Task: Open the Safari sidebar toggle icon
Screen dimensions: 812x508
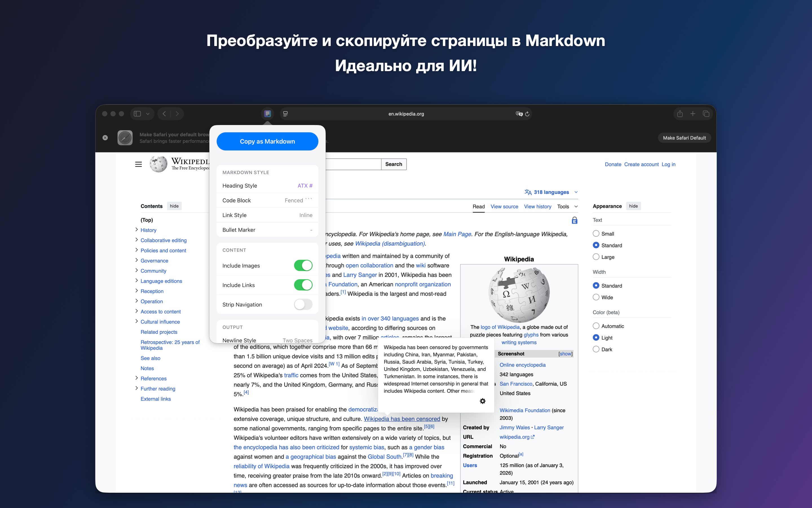Action: tap(137, 113)
